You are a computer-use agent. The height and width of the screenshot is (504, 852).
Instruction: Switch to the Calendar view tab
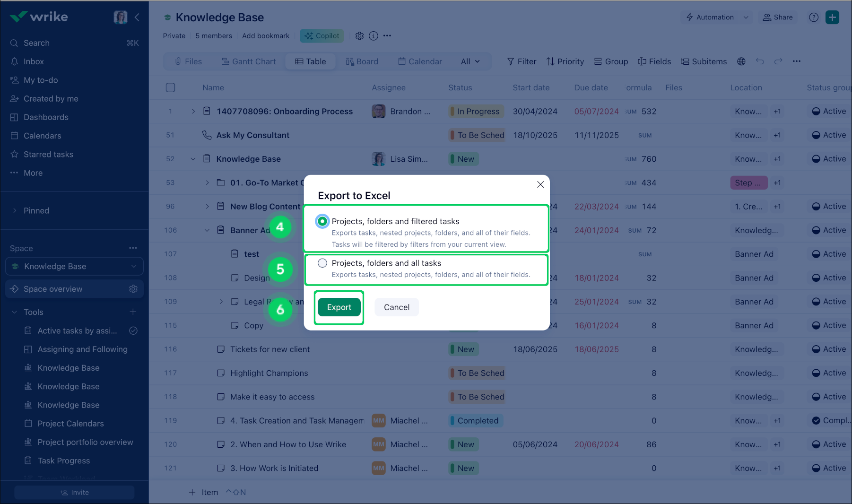click(x=420, y=61)
